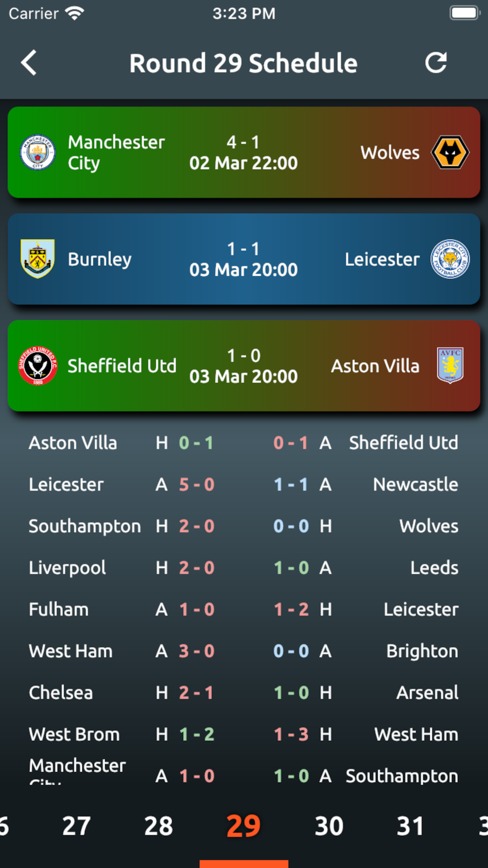Tap the Manchester City club crest
The image size is (488, 868).
[38, 152]
